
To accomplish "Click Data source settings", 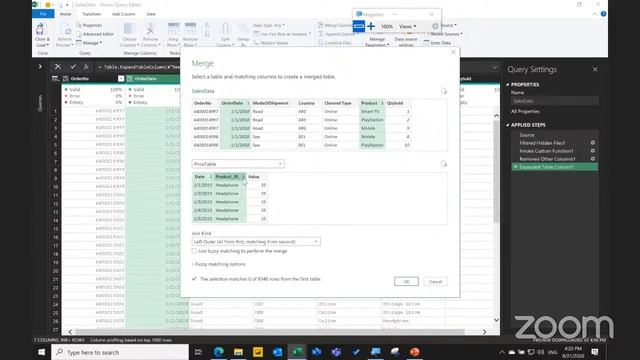I will point(406,42).
